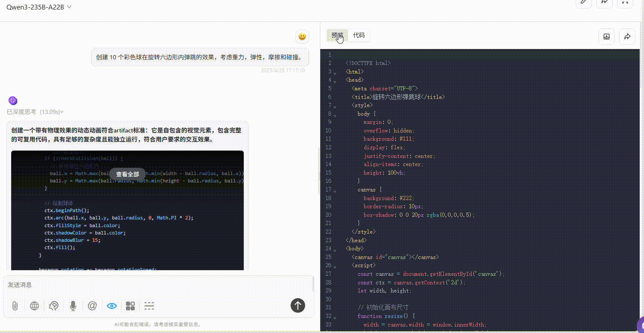Click the user prompt message bubble
The width and height of the screenshot is (644, 333).
coord(200,57)
